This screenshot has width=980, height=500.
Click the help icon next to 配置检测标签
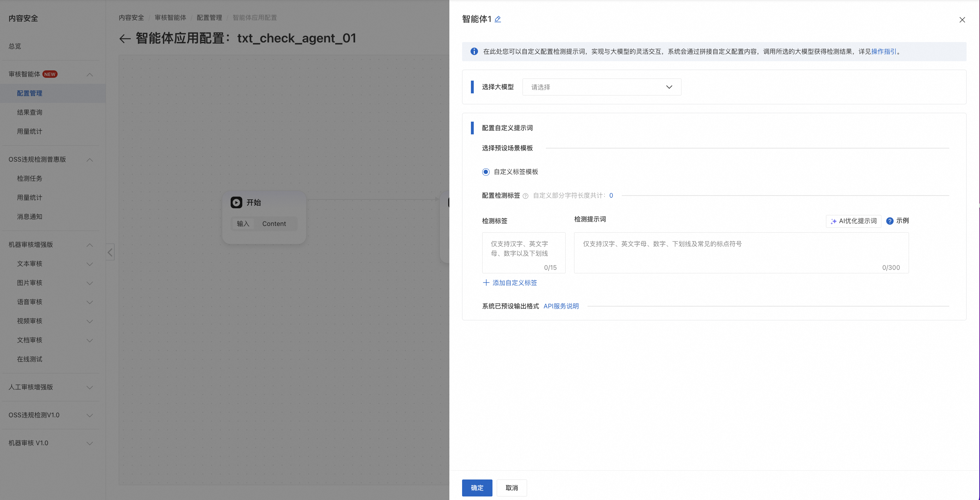(x=525, y=196)
